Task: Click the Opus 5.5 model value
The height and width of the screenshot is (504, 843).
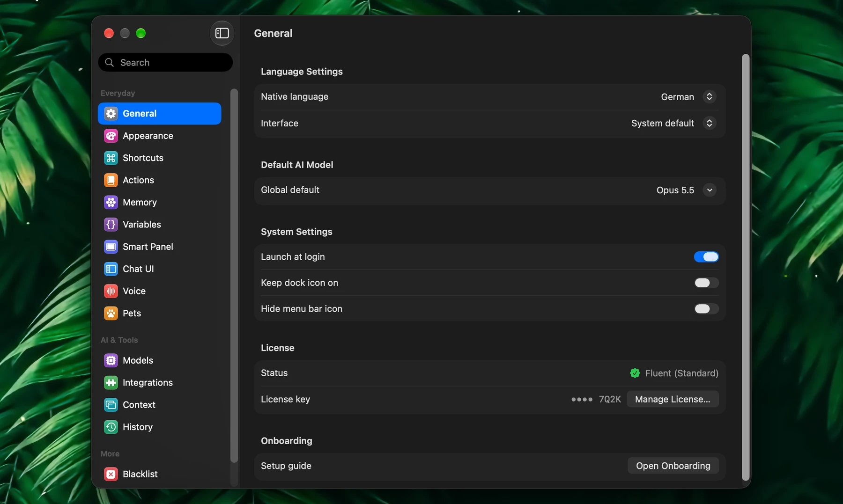Action: tap(675, 190)
